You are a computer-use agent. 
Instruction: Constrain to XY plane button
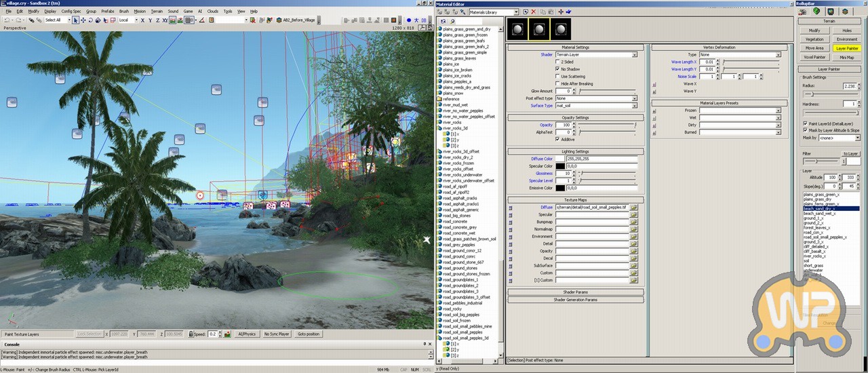[165, 20]
